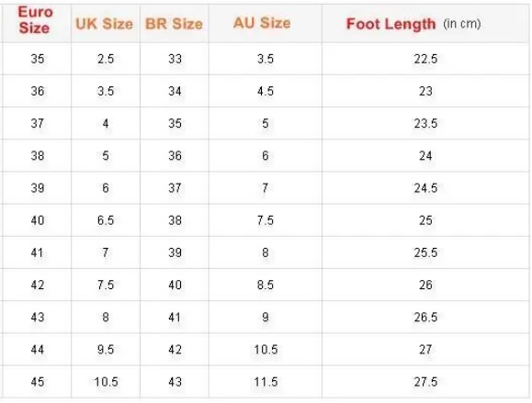Click BR size 43 cell
The width and height of the screenshot is (532, 403).
(175, 382)
